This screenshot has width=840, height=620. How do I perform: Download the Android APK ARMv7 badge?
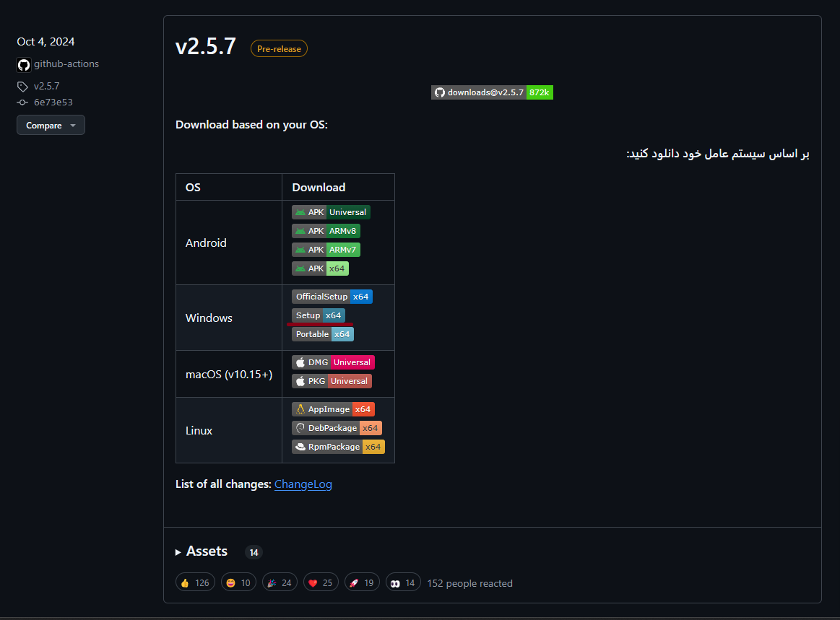pos(326,250)
